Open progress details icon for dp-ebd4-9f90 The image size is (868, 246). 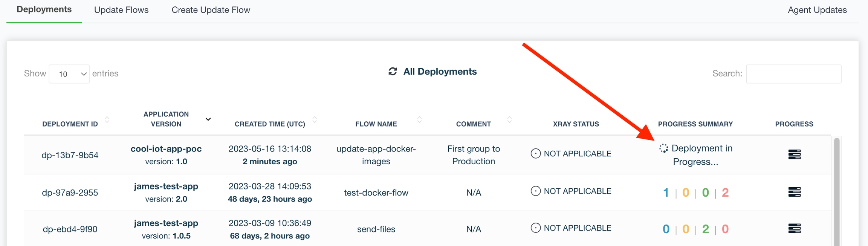794,229
